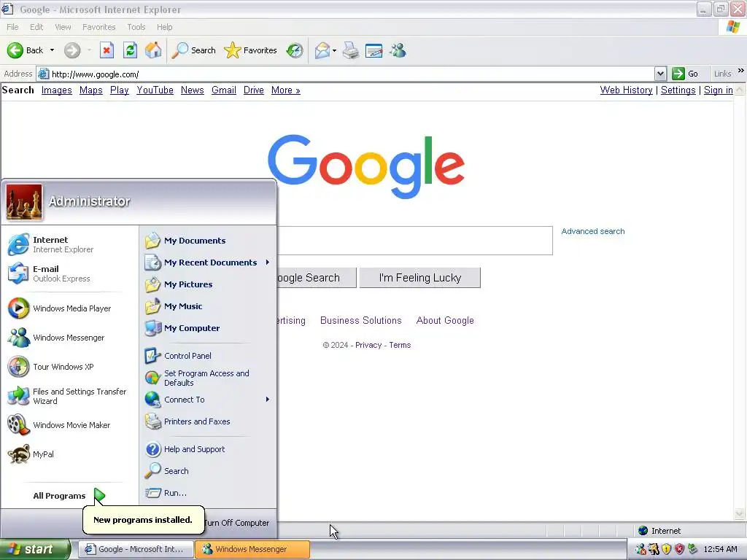
Task: Expand the Connect To submenu arrow
Action: [268, 400]
